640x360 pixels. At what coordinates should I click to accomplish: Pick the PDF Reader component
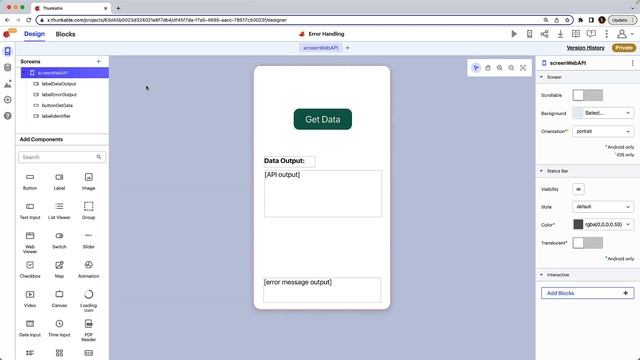click(x=89, y=331)
